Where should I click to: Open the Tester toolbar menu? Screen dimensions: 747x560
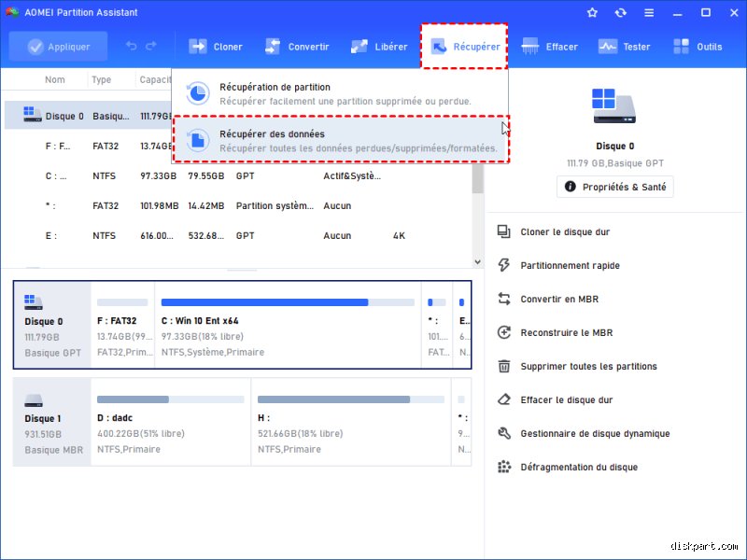point(625,47)
